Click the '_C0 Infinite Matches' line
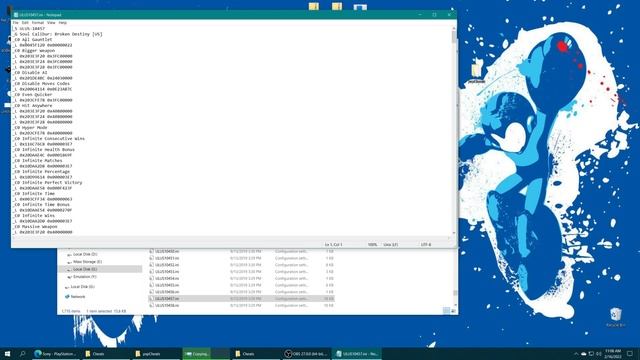The width and height of the screenshot is (640, 360). coord(38,161)
